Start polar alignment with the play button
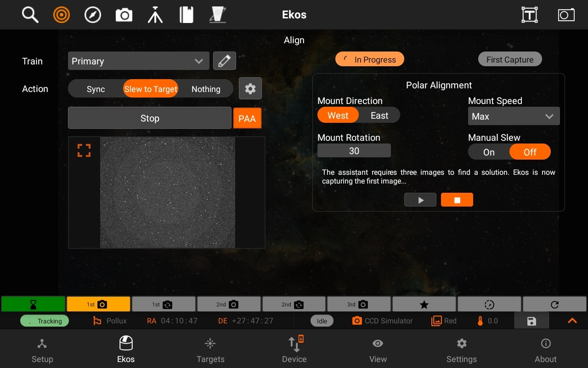Screen dimensions: 588x368 pos(420,200)
